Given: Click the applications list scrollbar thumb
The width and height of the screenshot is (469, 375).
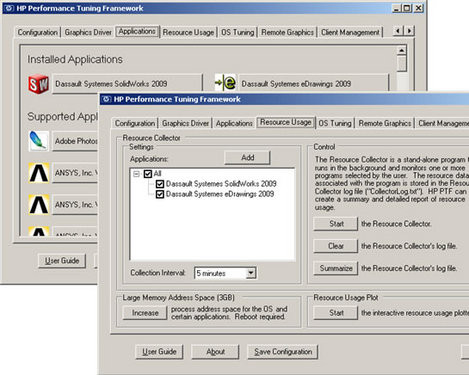Looking at the screenshot, I should (x=402, y=64).
